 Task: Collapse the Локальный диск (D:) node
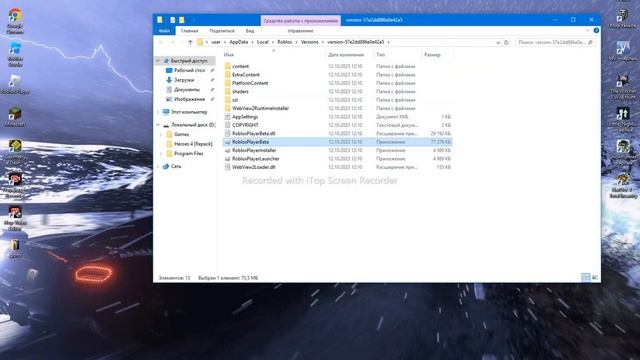pyautogui.click(x=158, y=124)
